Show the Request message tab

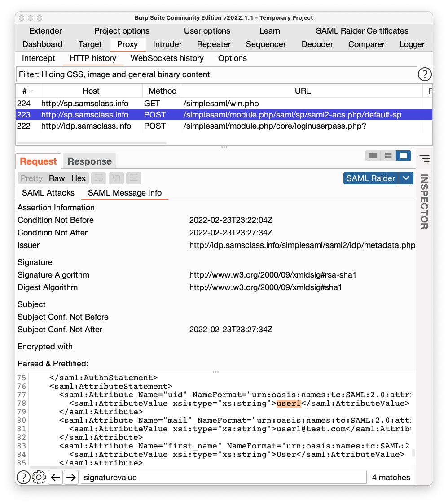tap(38, 161)
